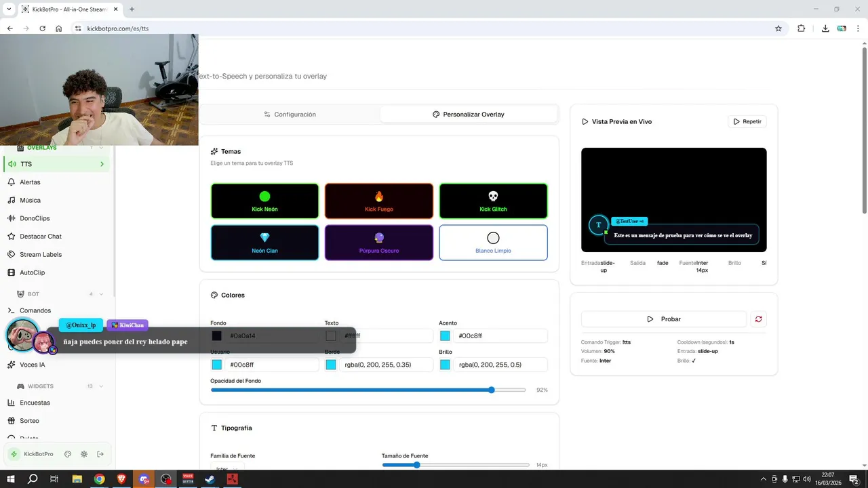Click the Encuestas icon in sidebar
Viewport: 868px width, 488px height.
(12, 403)
